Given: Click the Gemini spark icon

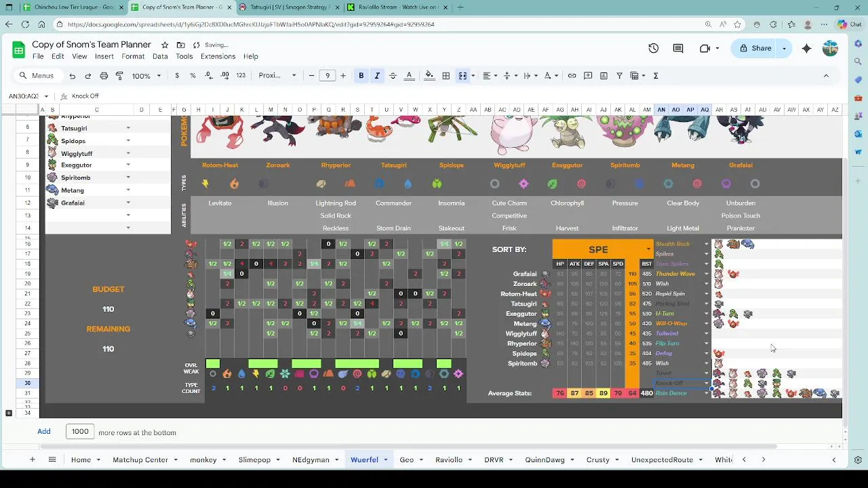Looking at the screenshot, I should 806,48.
